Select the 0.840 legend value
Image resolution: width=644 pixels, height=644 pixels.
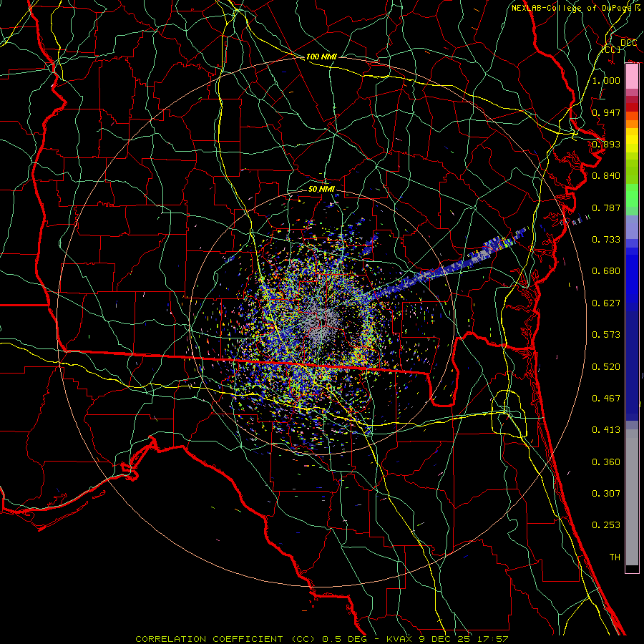click(606, 176)
